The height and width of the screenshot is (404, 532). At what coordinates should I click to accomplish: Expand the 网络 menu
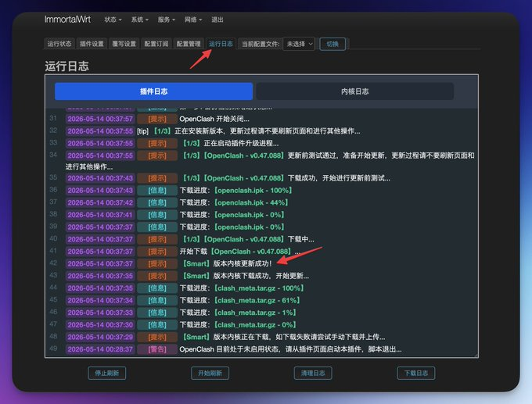[193, 20]
